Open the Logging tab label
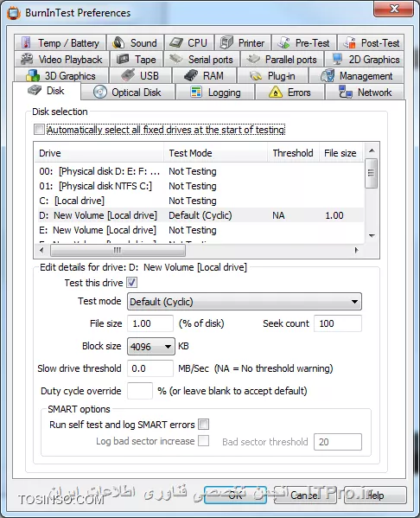The height and width of the screenshot is (518, 420). (x=224, y=93)
